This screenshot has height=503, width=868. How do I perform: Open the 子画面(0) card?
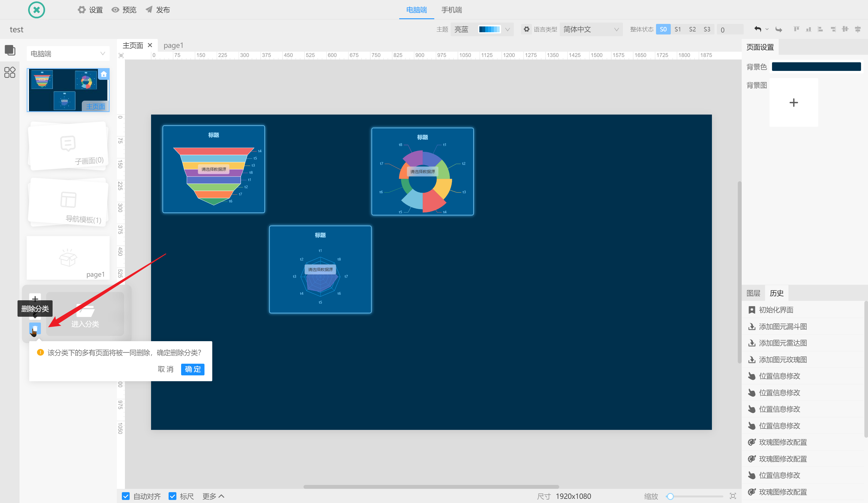click(68, 146)
